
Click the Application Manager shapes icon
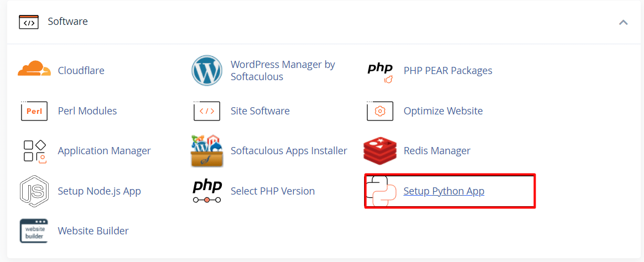pos(34,151)
